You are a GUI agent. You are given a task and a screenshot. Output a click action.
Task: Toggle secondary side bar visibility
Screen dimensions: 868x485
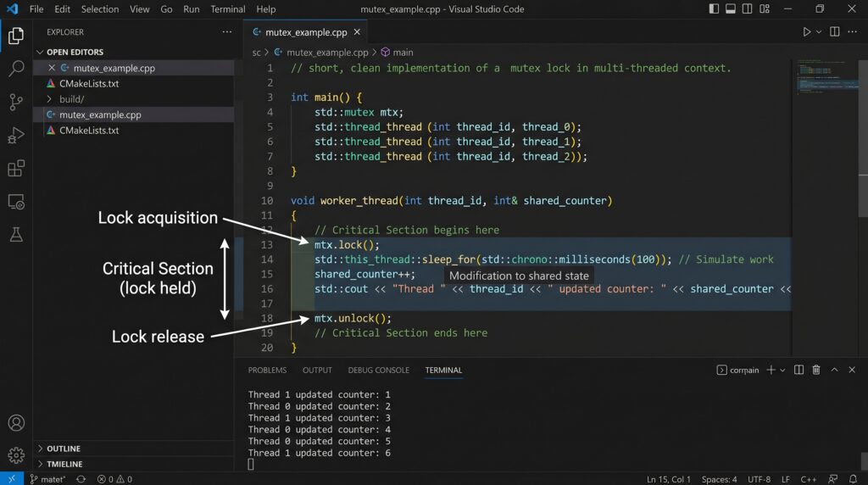748,8
